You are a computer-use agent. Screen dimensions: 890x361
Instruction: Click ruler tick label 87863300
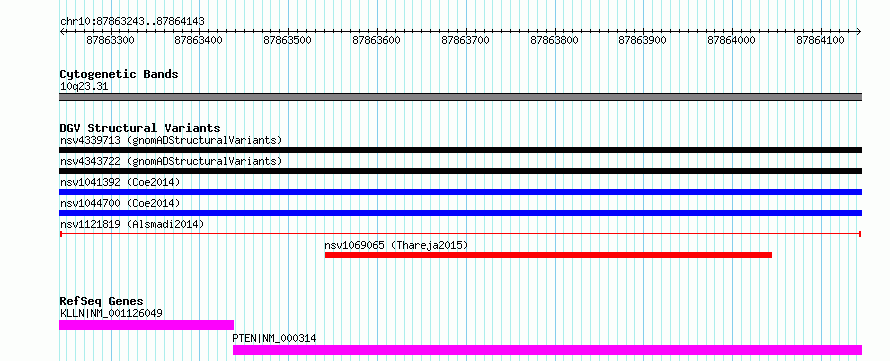tap(110, 41)
